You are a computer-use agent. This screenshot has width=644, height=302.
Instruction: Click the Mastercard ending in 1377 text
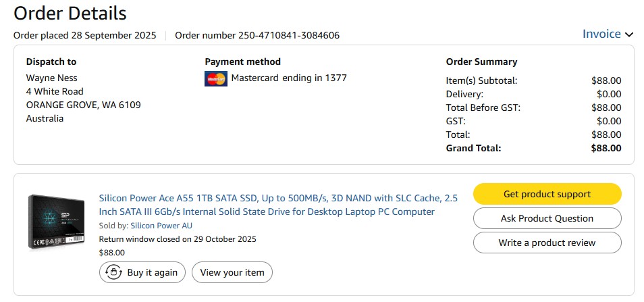(289, 78)
